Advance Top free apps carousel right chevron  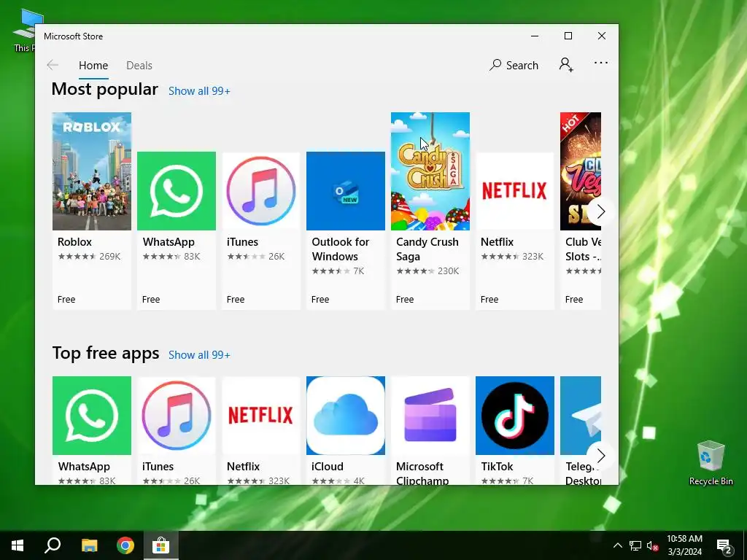click(601, 456)
